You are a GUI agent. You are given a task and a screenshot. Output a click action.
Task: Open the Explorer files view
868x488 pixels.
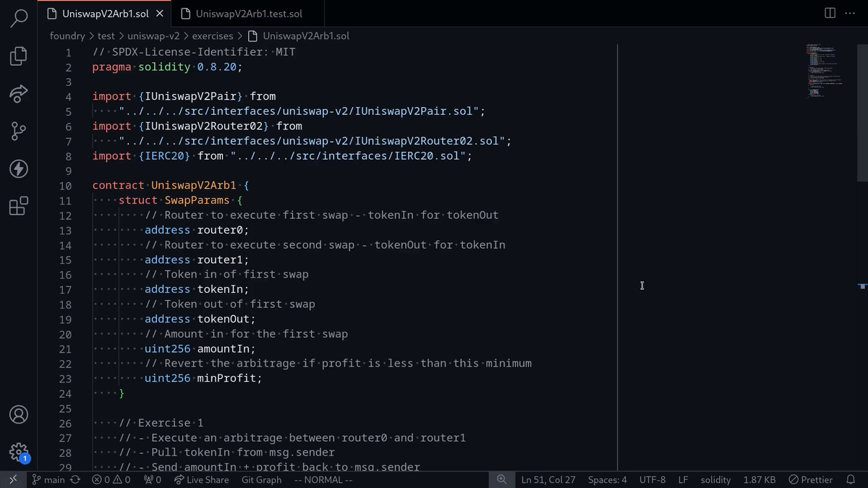click(x=19, y=56)
